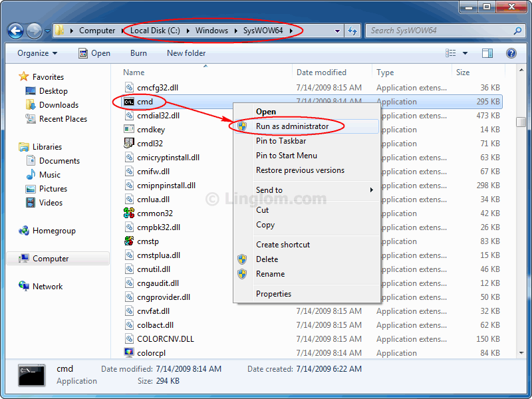Select the cmdial32.dll file icon
This screenshot has width=532, height=399.
pyautogui.click(x=129, y=115)
